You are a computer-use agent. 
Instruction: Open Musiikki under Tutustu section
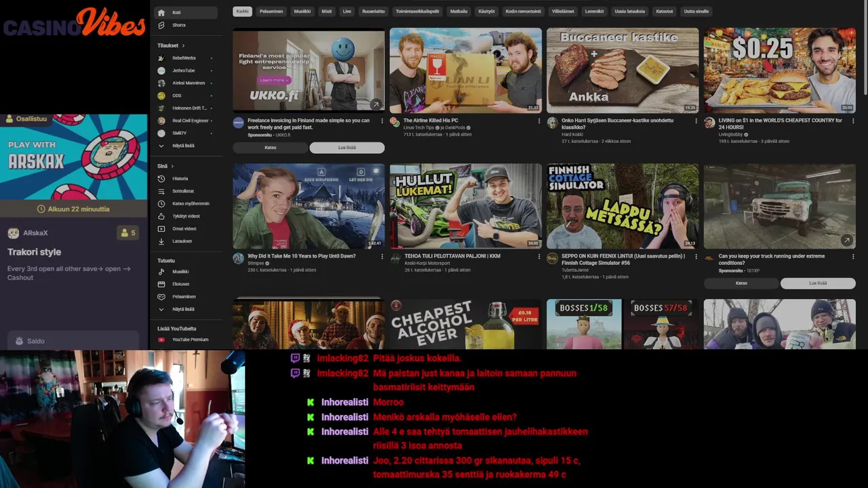click(186, 271)
